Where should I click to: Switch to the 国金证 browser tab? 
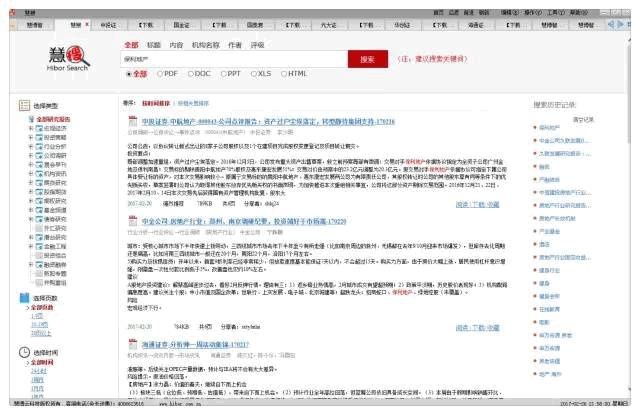tap(182, 25)
